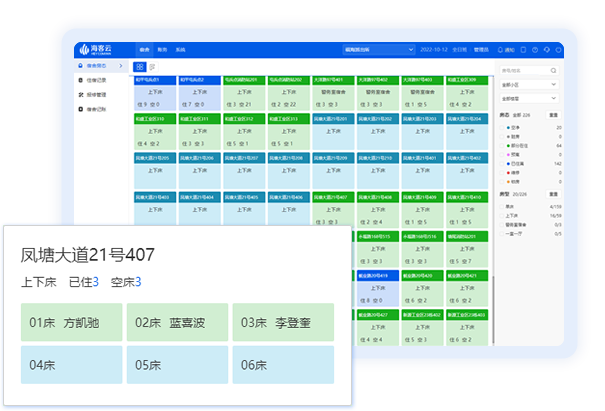
Task: Click the help question mark icon
Action: click(x=535, y=49)
